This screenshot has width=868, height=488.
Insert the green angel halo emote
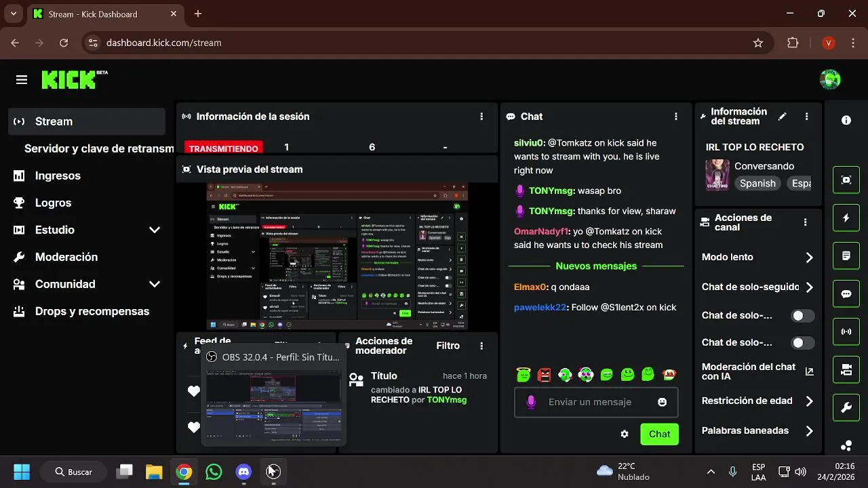click(523, 373)
